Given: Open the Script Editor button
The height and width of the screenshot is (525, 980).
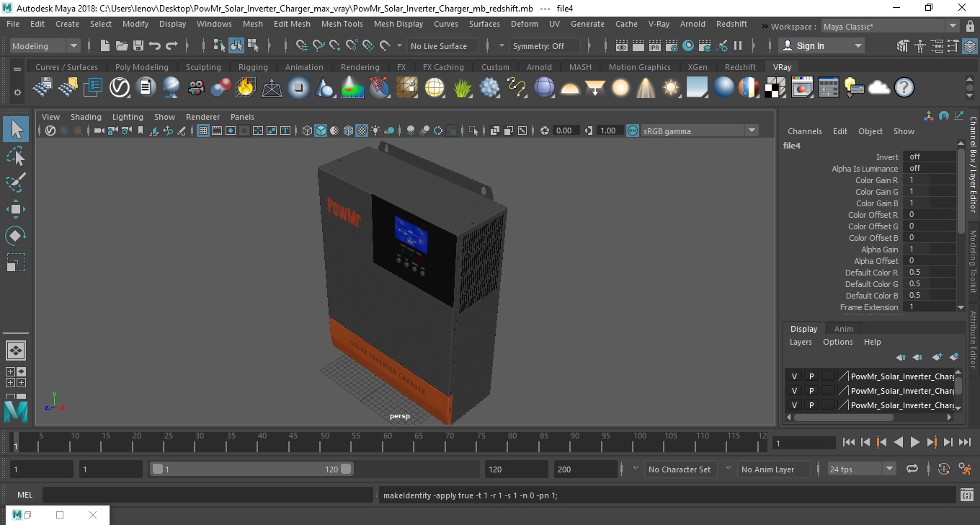Looking at the screenshot, I should point(967,495).
